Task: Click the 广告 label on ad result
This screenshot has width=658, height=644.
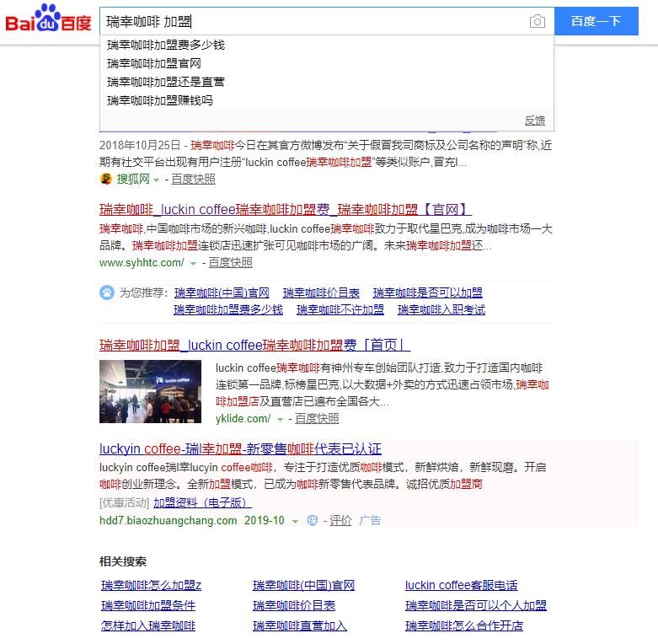Action: 370,521
